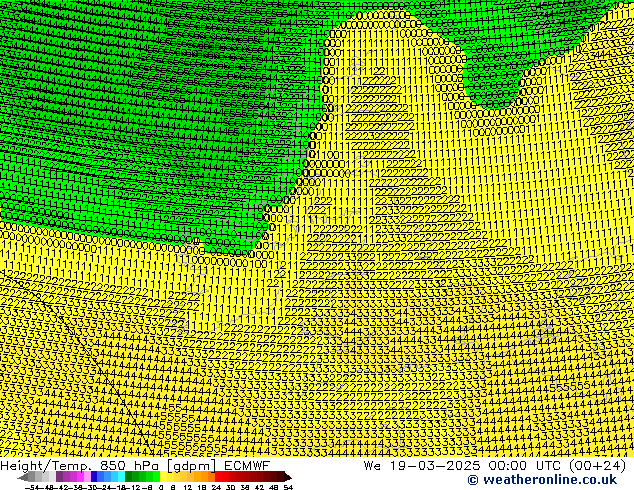This screenshot has height=490, width=634.
Task: Click the dark green swatch above the -12 label
Action: (129, 477)
